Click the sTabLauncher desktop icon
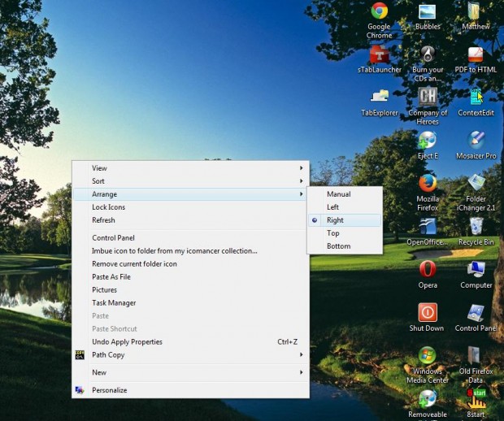This screenshot has height=421, width=504. pyautogui.click(x=379, y=55)
